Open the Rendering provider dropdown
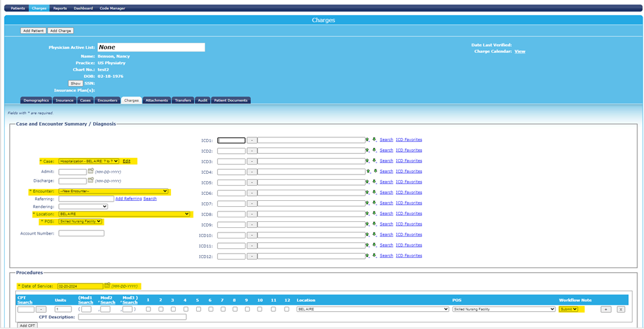Image resolution: width=644 pixels, height=329 pixels. pyautogui.click(x=83, y=207)
